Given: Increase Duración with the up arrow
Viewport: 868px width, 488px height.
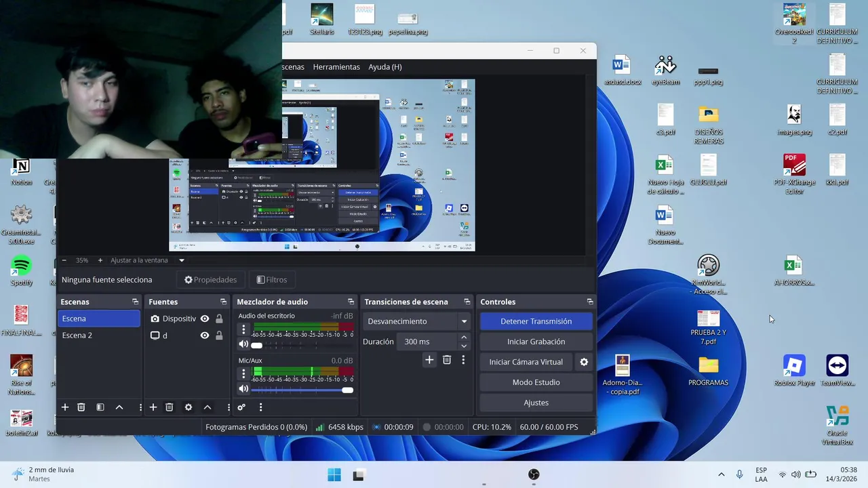Looking at the screenshot, I should (464, 338).
